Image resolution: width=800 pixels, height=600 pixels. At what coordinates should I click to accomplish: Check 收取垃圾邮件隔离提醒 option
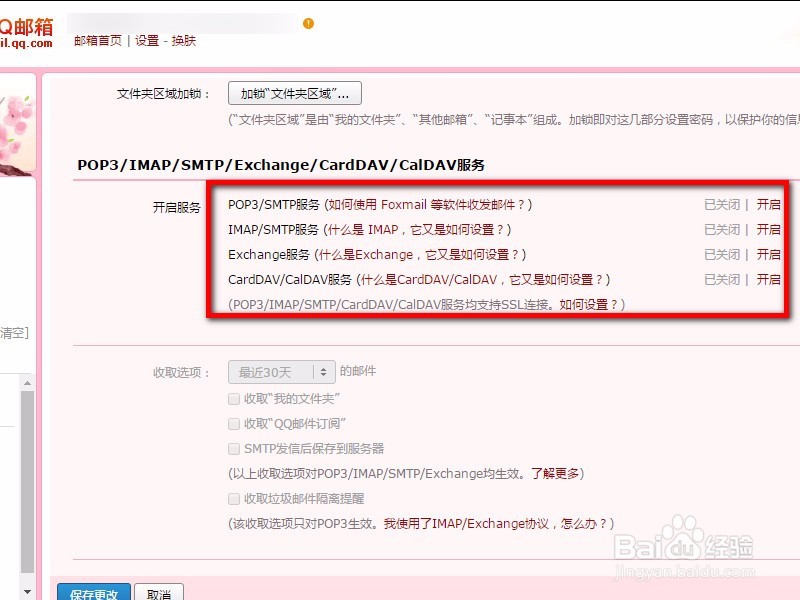[235, 498]
